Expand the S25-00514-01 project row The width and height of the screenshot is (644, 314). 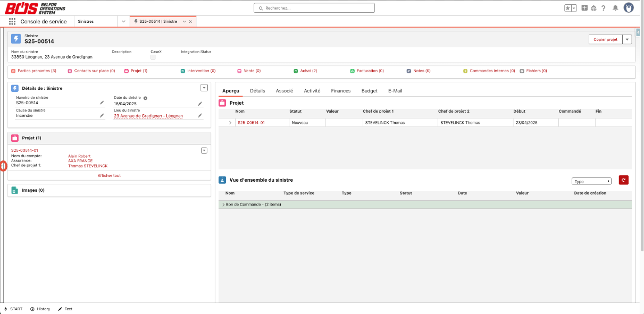coord(230,123)
